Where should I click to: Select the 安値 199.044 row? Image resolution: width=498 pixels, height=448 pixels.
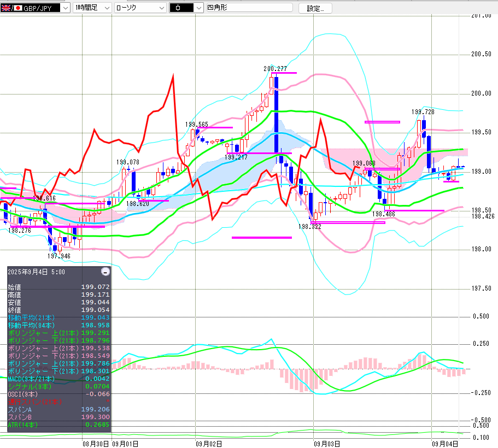click(x=58, y=302)
